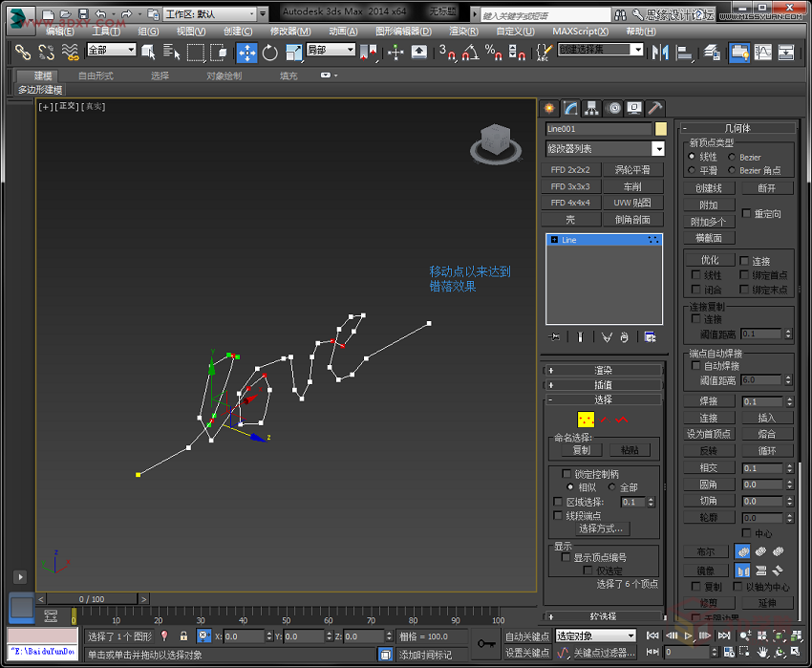The width and height of the screenshot is (812, 668).
Task: Collapse the 几何体 rollout
Action: (x=737, y=128)
